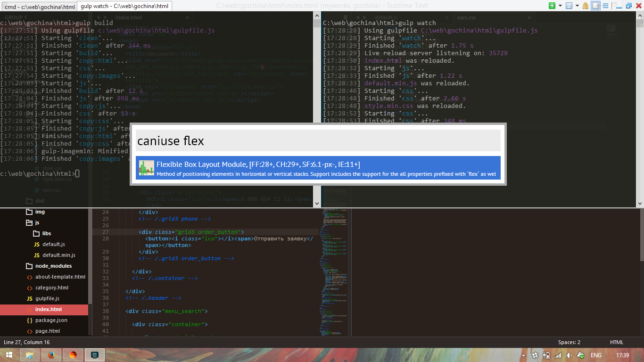Image resolution: width=644 pixels, height=362 pixels.
Task: Open 'package.json' in the sidebar
Action: pyautogui.click(x=51, y=320)
